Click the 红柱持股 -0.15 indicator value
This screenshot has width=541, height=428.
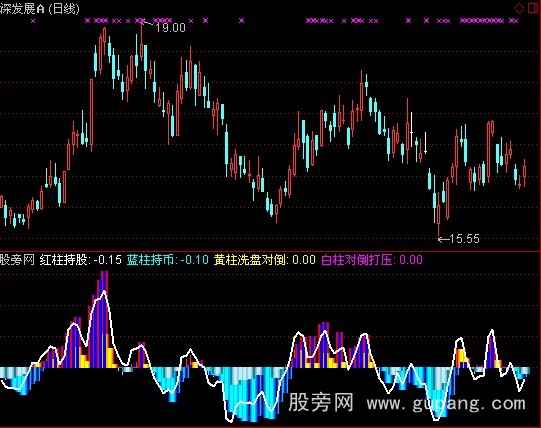81,260
